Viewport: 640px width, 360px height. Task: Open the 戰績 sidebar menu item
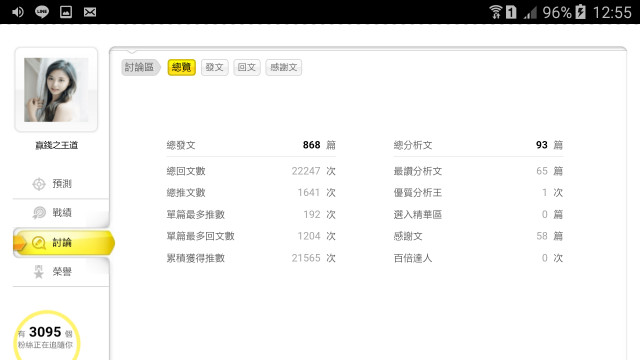[61, 213]
